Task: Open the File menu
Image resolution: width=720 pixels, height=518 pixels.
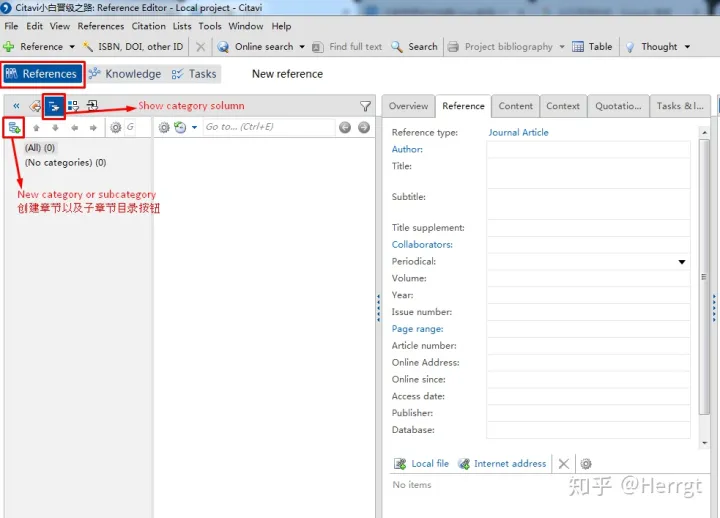Action: (11, 26)
